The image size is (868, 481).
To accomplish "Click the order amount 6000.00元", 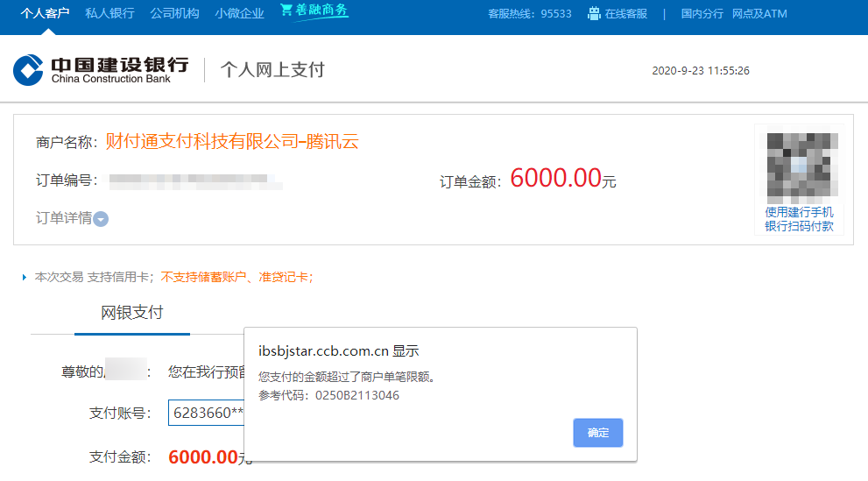I will point(563,178).
